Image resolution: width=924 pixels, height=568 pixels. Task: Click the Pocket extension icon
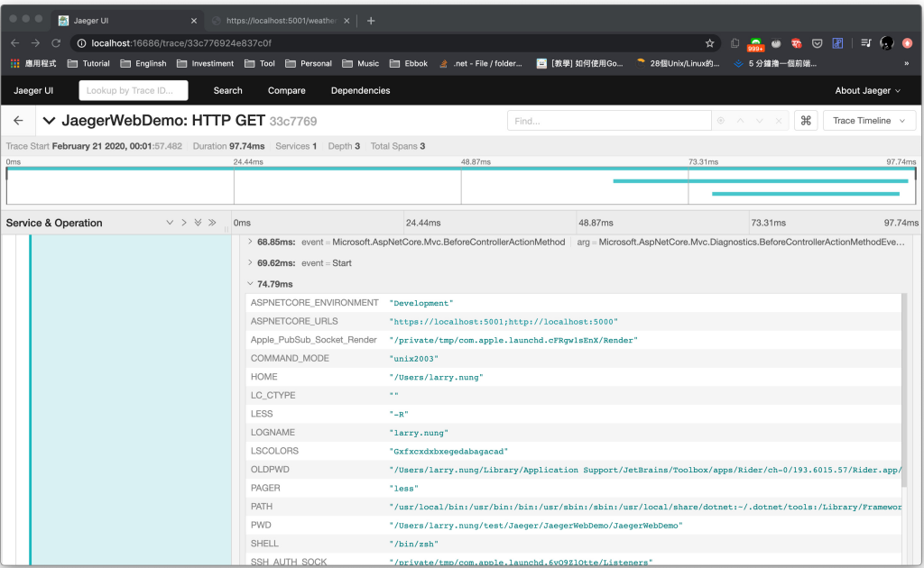(817, 43)
